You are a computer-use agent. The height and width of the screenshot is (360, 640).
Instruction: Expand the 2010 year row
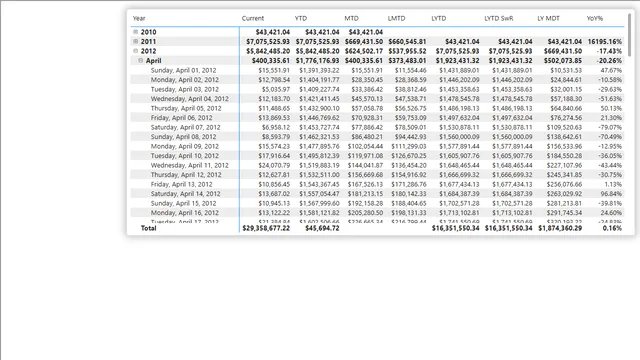coord(136,32)
